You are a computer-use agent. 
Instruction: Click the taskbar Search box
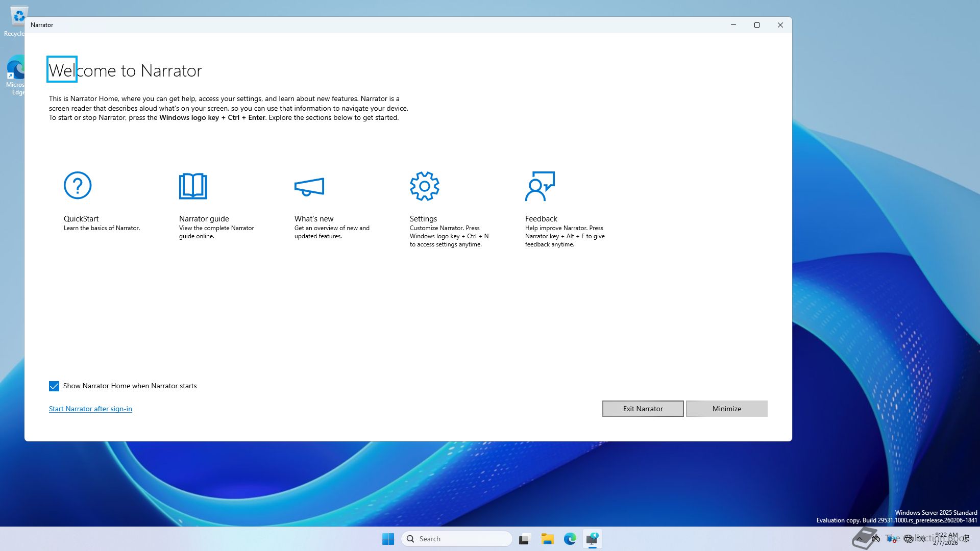pos(457,539)
